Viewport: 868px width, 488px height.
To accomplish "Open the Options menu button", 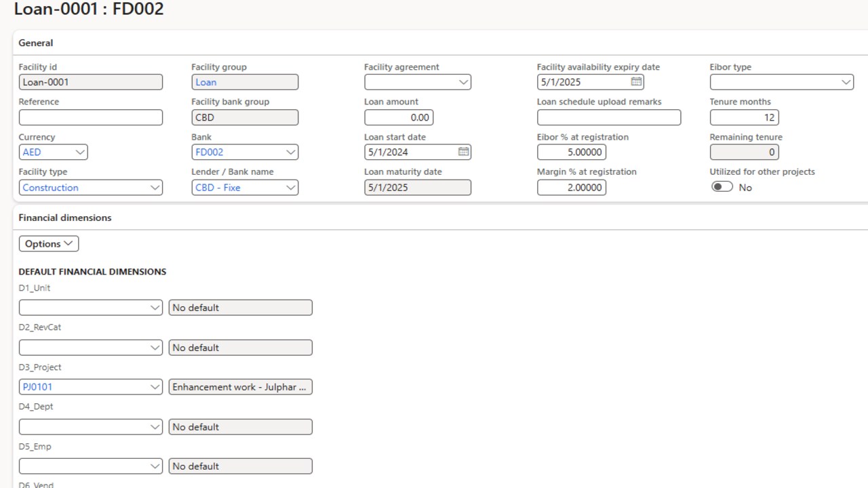I will click(49, 244).
